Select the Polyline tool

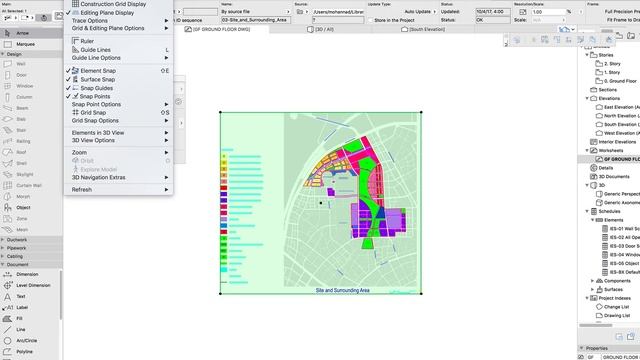point(30,351)
